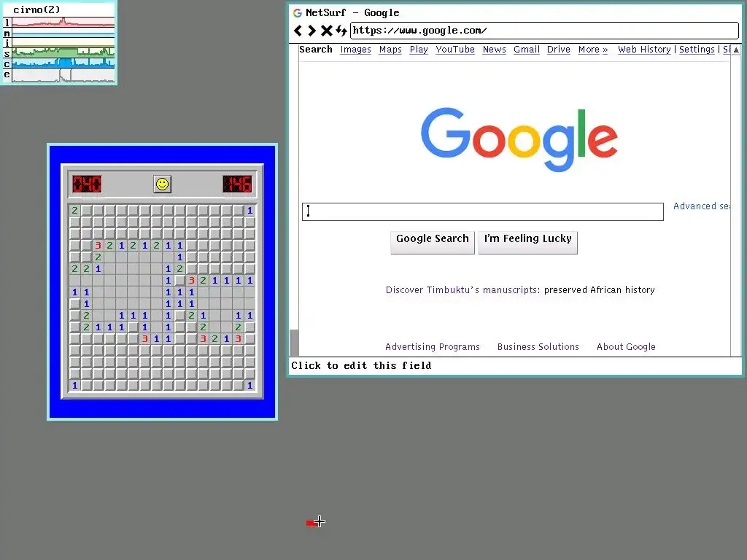Click the yellow graph labeled i

(63, 43)
